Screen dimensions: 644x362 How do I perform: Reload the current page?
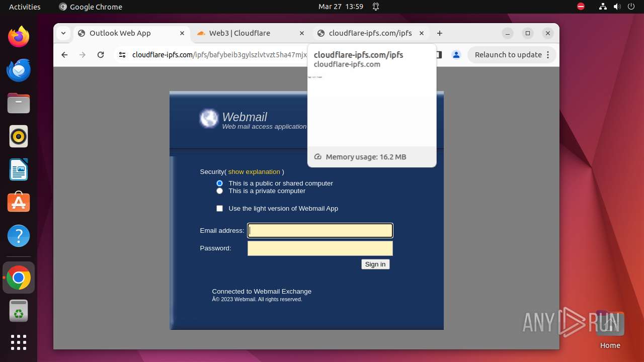click(x=101, y=55)
